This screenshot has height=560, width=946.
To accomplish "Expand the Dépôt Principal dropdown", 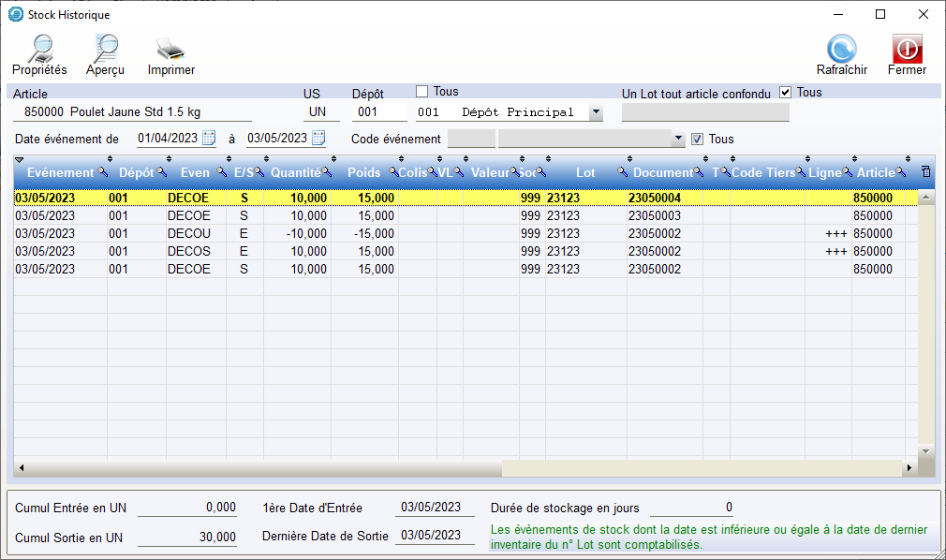I will tap(596, 112).
